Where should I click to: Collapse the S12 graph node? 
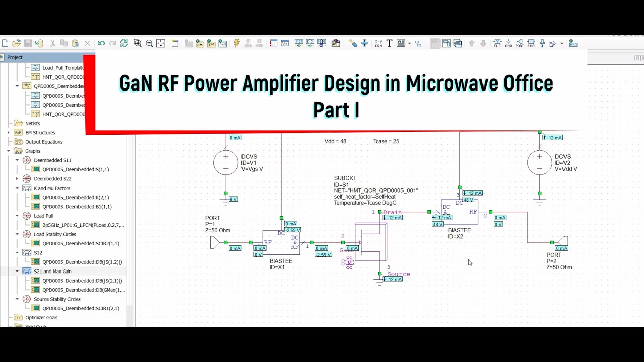tap(17, 253)
